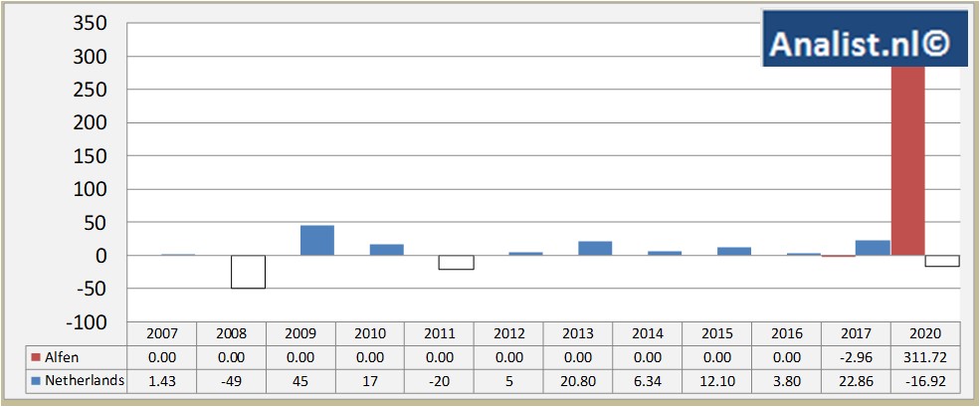Click the 2010 year header cell
980x407 pixels.
370,334
